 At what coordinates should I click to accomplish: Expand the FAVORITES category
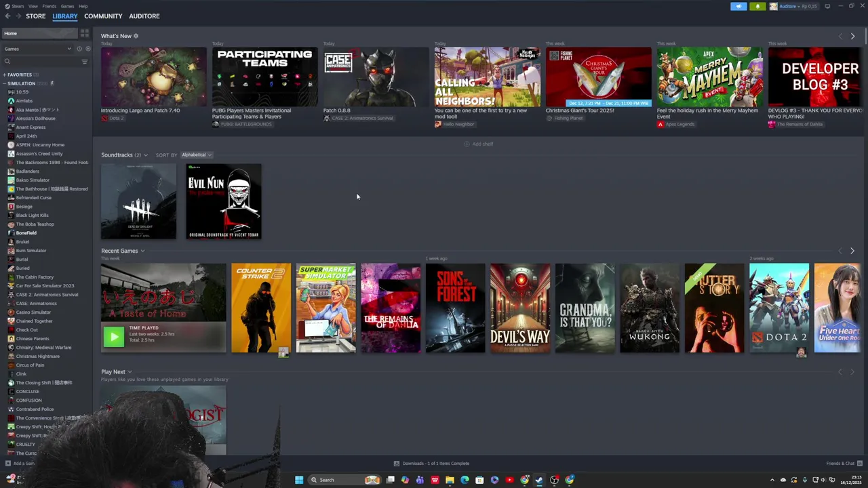(4, 75)
